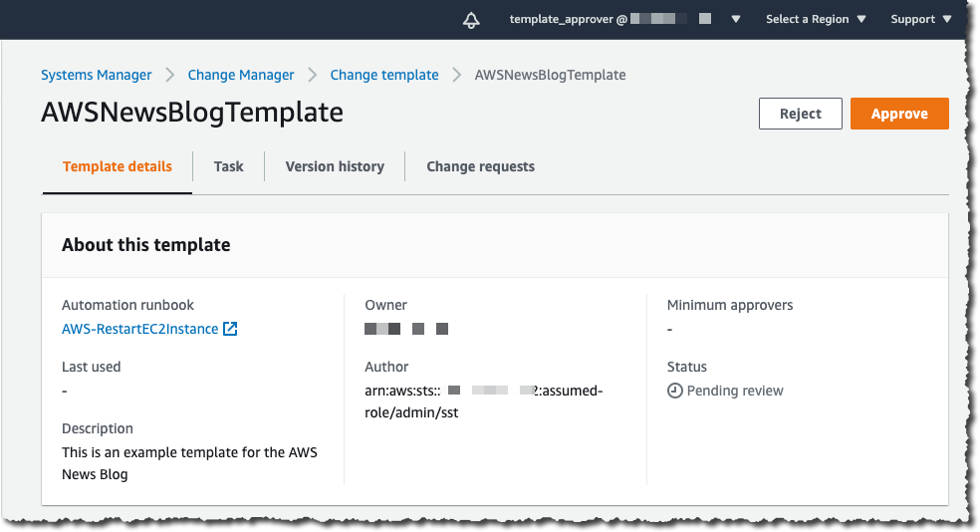The image size is (980, 532).
Task: Click the Pending review status text
Action: [x=735, y=391]
